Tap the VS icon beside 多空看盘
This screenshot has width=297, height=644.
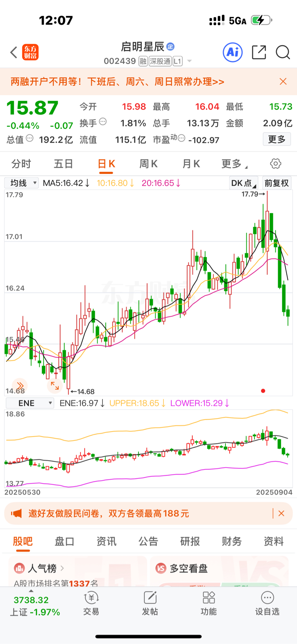[x=161, y=568]
